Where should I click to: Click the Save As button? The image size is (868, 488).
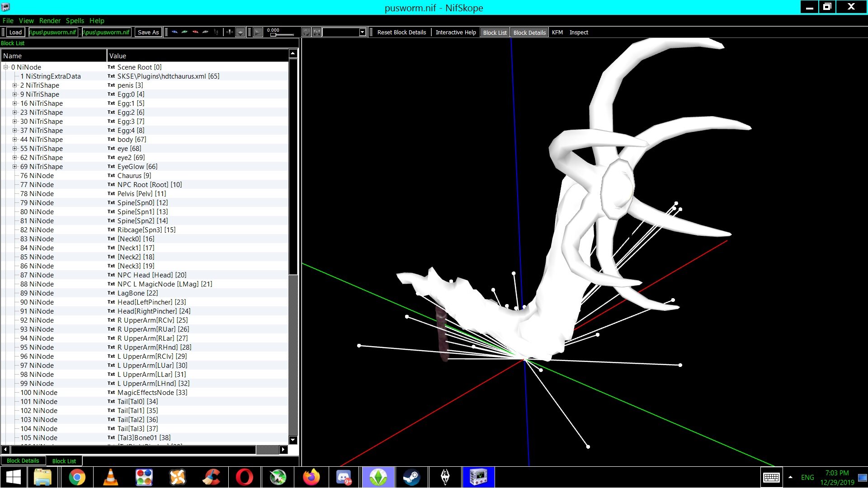tap(148, 33)
